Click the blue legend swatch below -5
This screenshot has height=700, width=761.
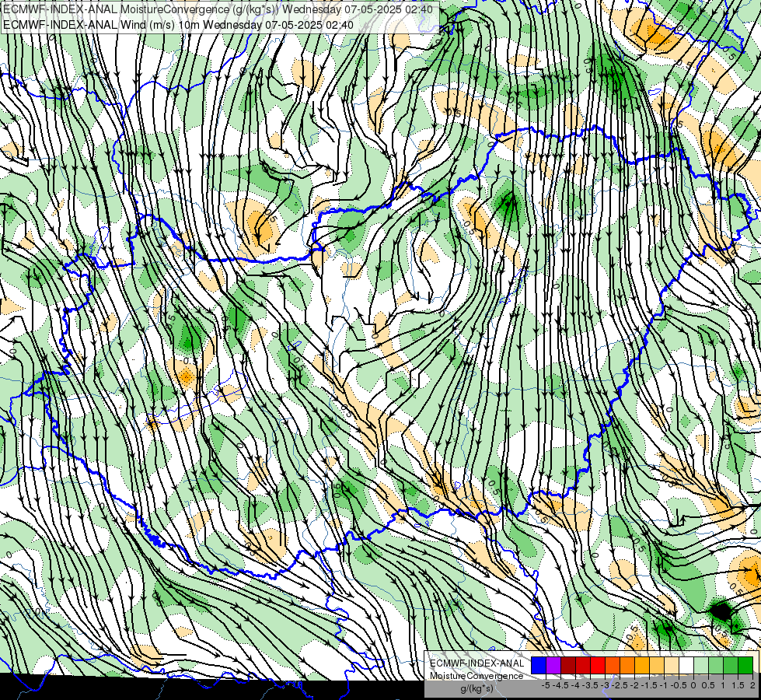click(x=539, y=665)
